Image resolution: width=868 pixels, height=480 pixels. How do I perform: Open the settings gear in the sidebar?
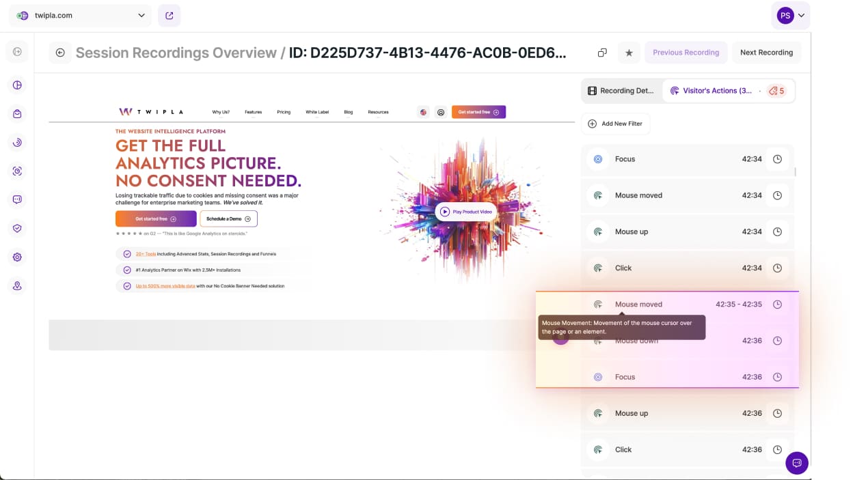[x=17, y=257]
